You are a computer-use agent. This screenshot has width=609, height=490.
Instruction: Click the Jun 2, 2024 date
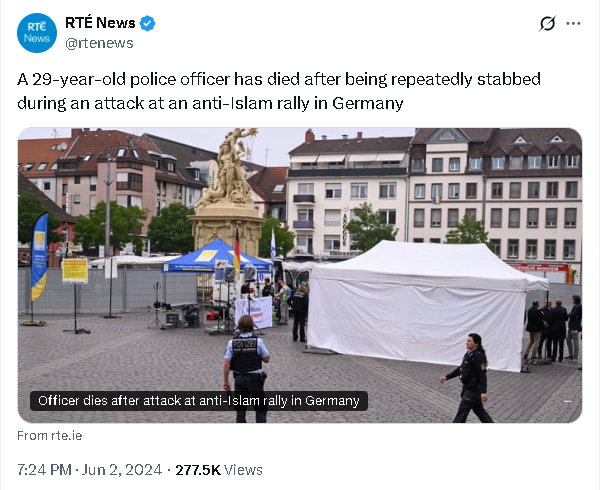click(122, 470)
